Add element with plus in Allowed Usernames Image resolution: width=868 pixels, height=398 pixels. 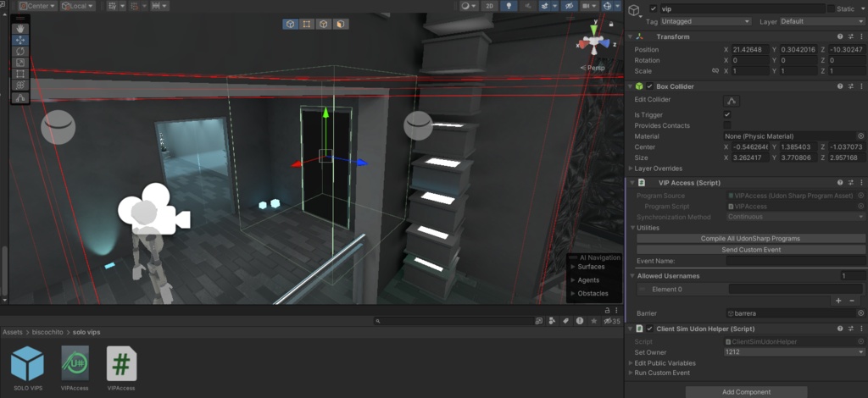pos(838,301)
